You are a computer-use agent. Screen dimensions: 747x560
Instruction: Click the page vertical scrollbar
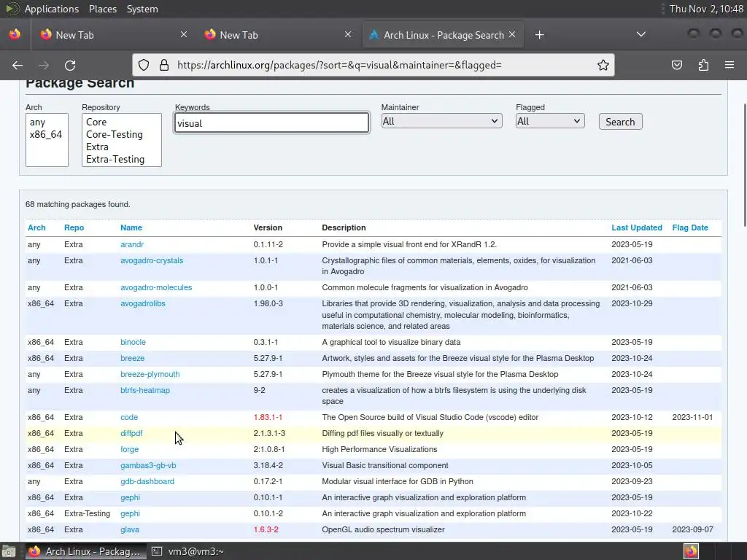(744, 166)
